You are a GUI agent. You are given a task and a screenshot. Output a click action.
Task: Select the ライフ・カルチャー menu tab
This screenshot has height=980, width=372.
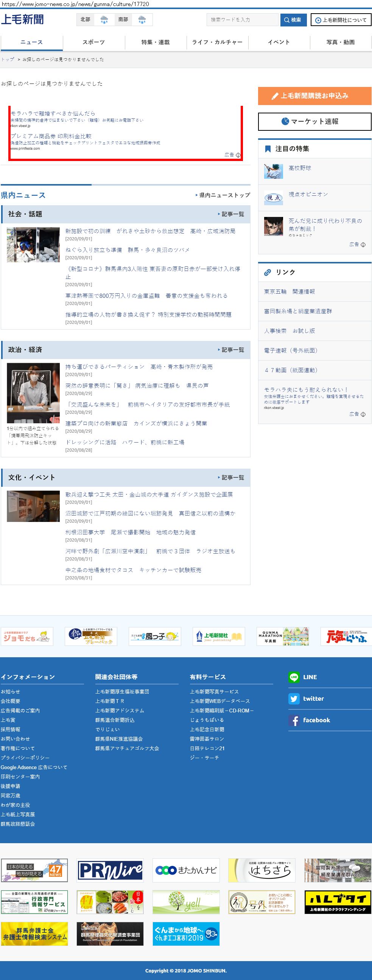coord(218,42)
